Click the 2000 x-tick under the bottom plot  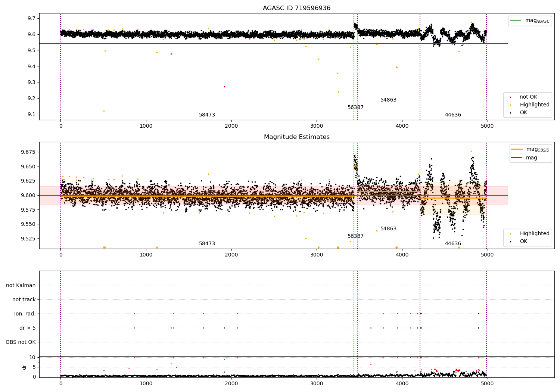pos(231,383)
